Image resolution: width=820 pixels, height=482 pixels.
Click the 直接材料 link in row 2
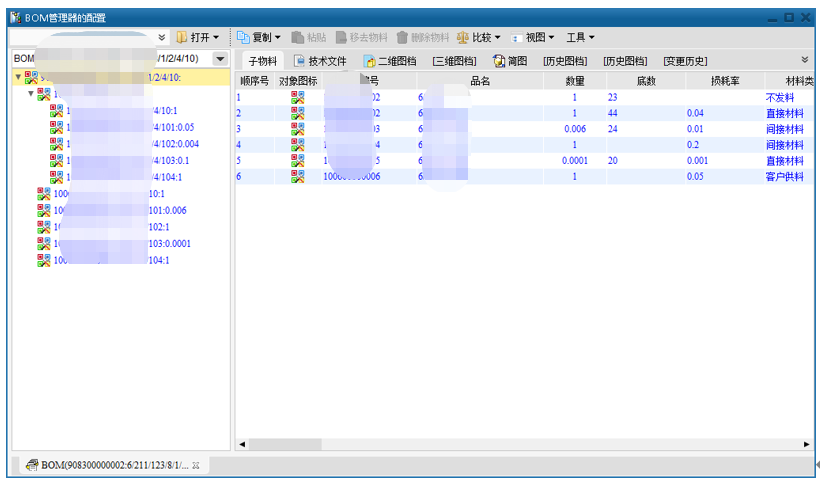(x=784, y=114)
